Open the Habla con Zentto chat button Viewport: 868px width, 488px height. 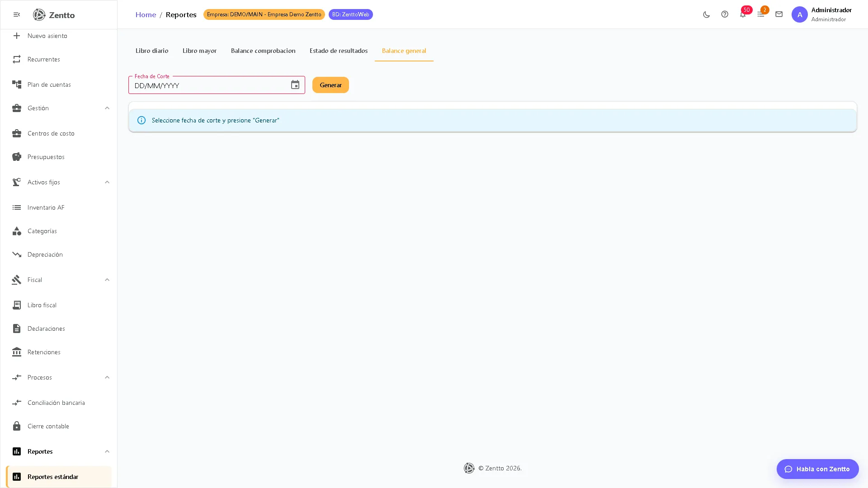coord(817,469)
